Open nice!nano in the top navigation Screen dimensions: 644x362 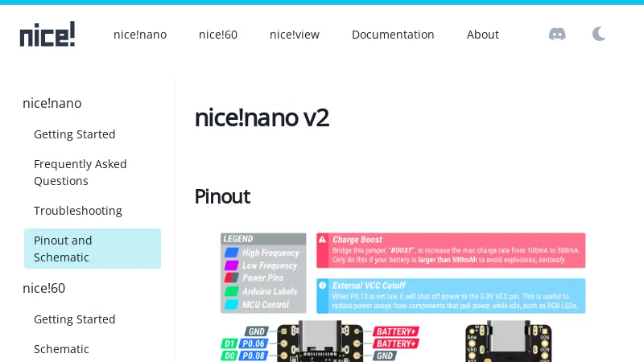click(140, 34)
